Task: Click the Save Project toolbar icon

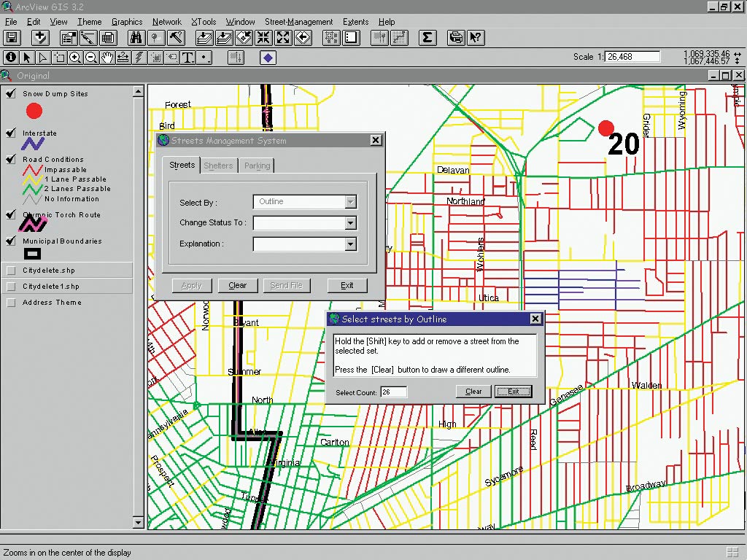Action: pyautogui.click(x=12, y=38)
